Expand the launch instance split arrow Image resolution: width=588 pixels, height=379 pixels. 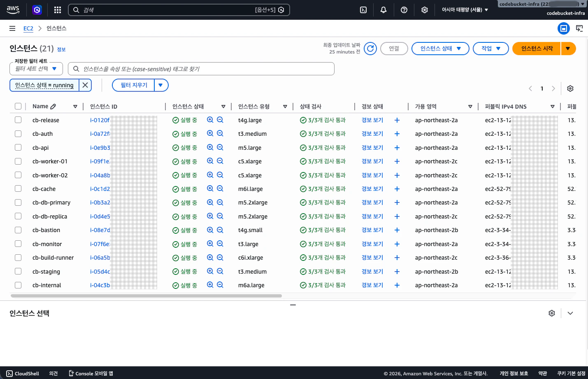pos(568,49)
